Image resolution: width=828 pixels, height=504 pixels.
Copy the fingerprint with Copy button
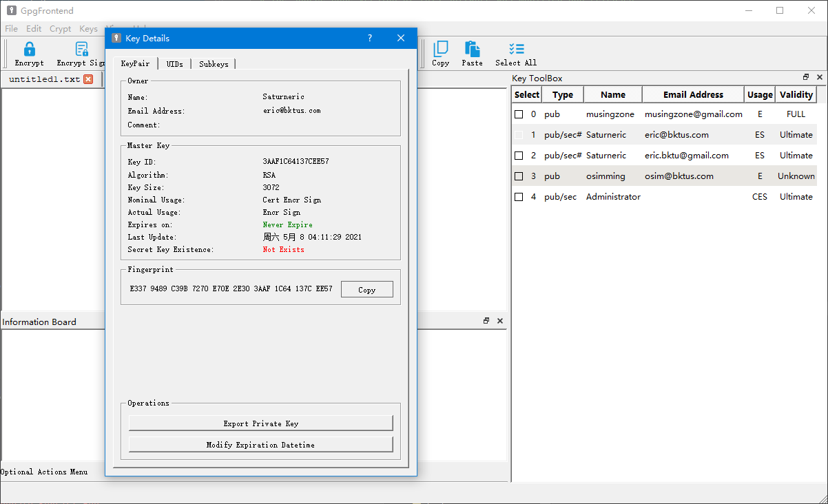[367, 290]
